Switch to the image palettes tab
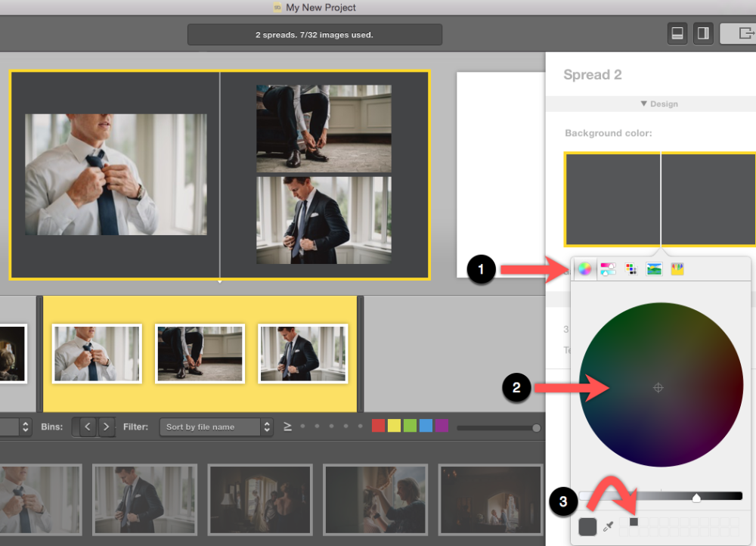 (654, 268)
